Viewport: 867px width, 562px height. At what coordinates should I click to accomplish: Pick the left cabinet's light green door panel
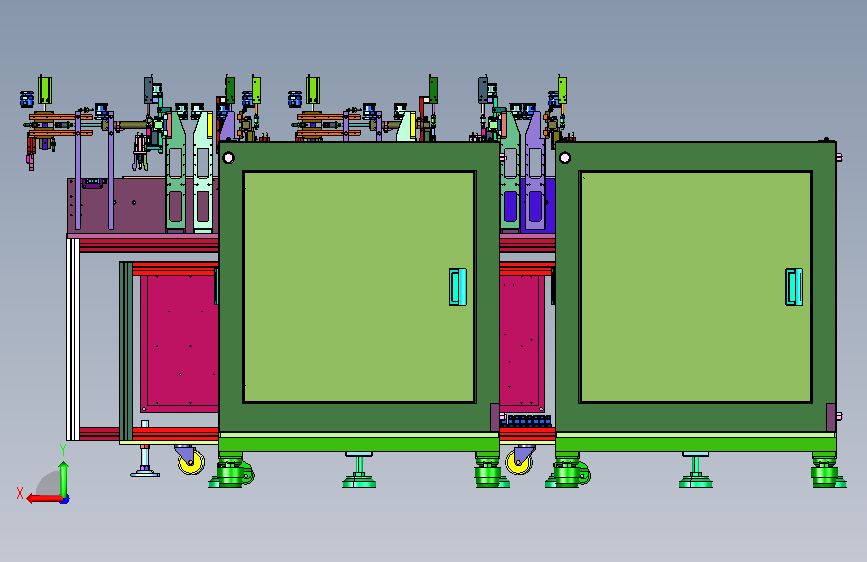359,287
